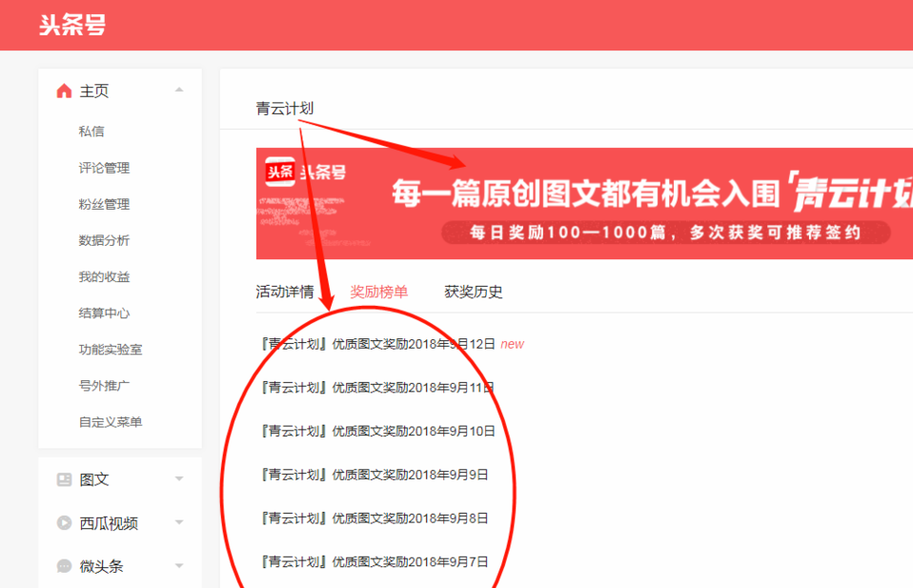The width and height of the screenshot is (913, 588).
Task: Open 评论管理 in sidebar
Action: pos(104,169)
